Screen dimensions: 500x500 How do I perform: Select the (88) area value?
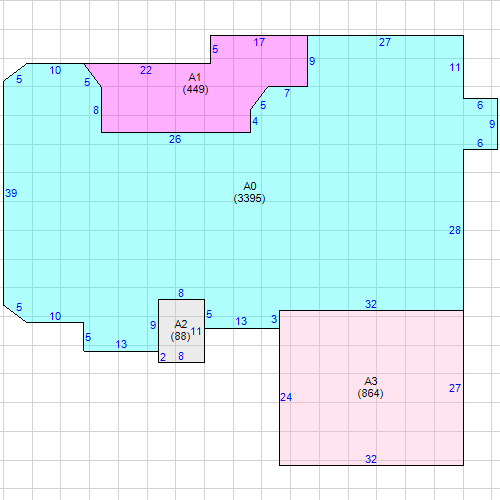(180, 336)
